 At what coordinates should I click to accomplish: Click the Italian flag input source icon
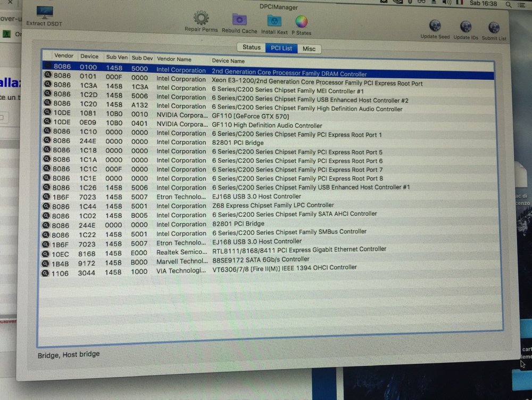[460, 2]
